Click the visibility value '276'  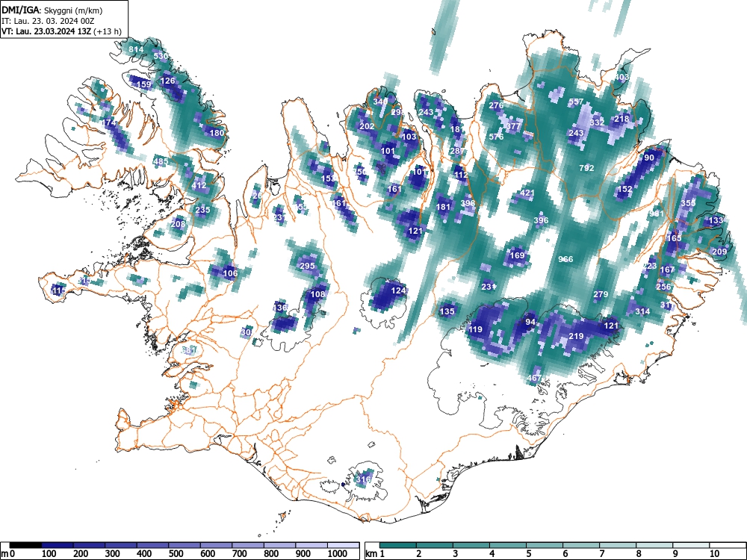(497, 105)
